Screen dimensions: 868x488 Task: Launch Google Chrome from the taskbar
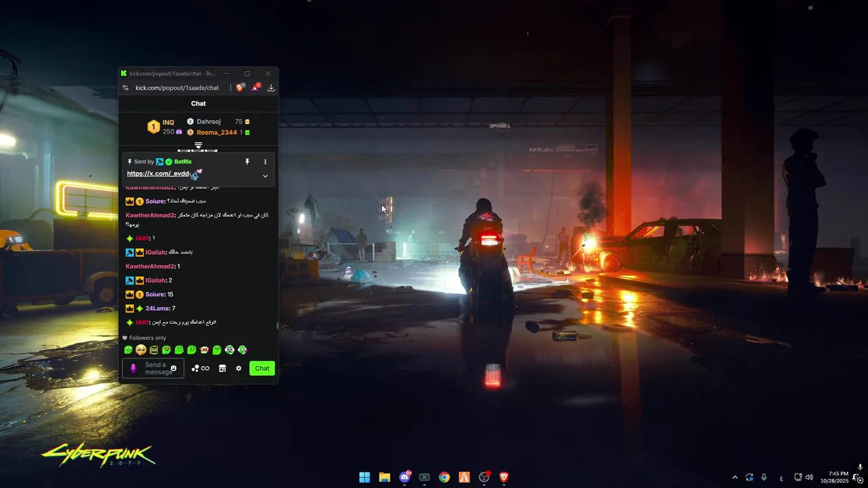coord(444,477)
